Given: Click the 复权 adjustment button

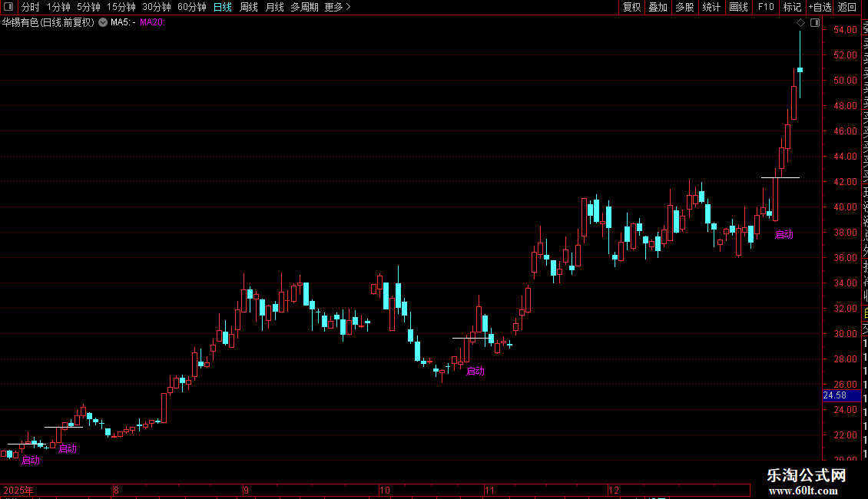Looking at the screenshot, I should (631, 7).
